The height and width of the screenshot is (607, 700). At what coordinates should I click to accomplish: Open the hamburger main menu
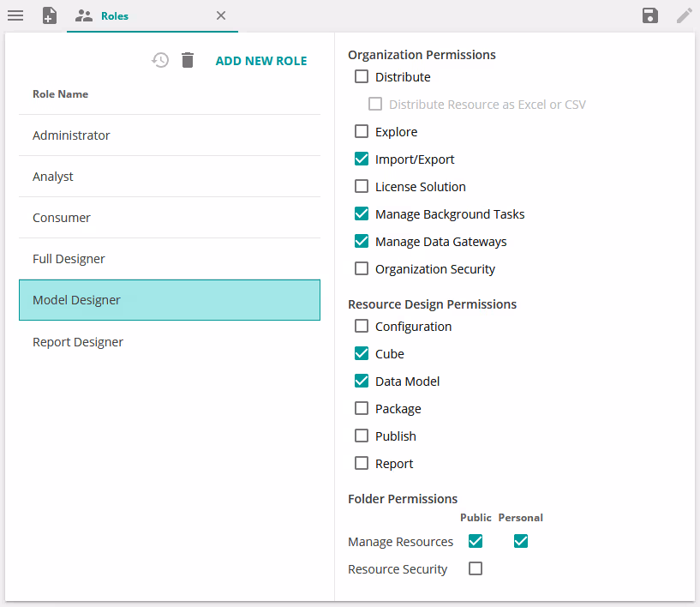coord(15,15)
